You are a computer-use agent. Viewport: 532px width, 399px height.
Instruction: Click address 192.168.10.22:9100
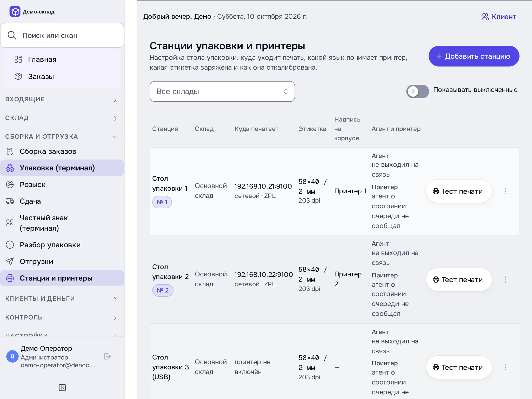click(x=264, y=275)
